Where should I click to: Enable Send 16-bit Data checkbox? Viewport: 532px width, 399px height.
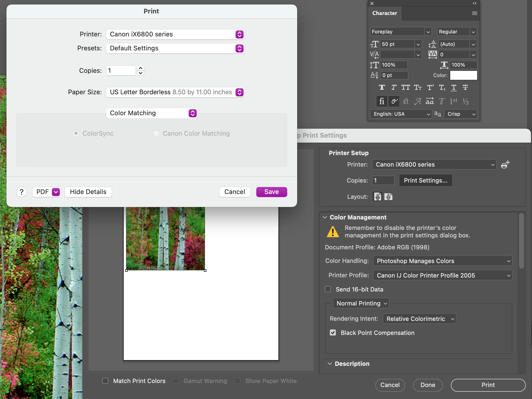pos(328,289)
